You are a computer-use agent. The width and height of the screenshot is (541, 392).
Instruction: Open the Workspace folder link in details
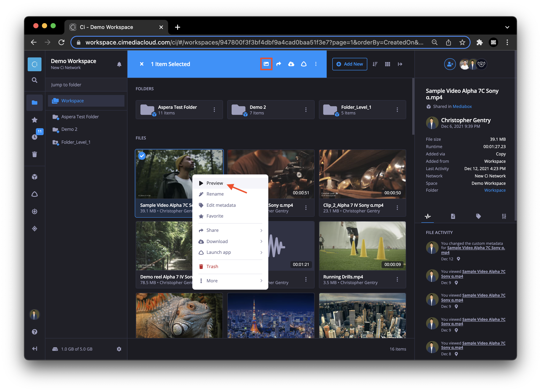pyautogui.click(x=495, y=190)
